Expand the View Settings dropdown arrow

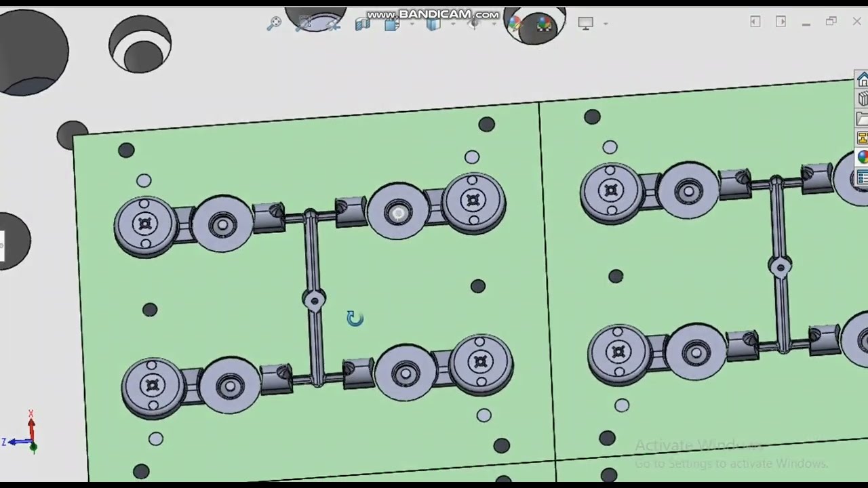point(606,24)
